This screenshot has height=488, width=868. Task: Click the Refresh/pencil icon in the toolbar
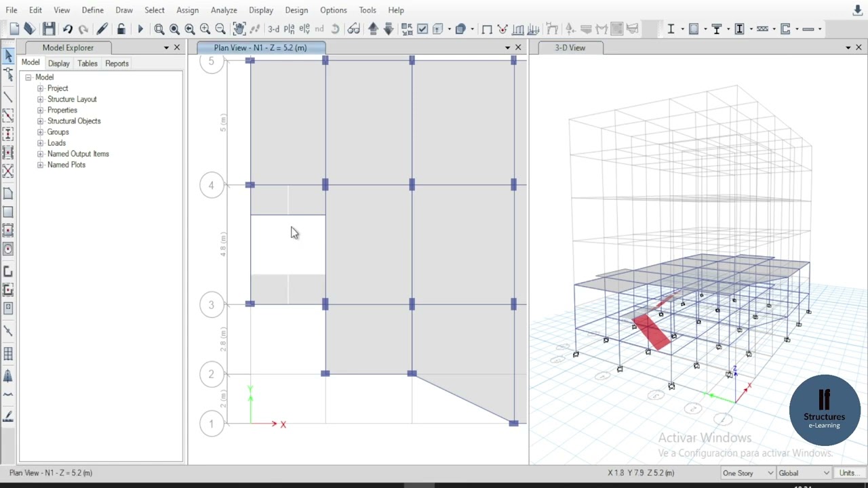pyautogui.click(x=102, y=28)
